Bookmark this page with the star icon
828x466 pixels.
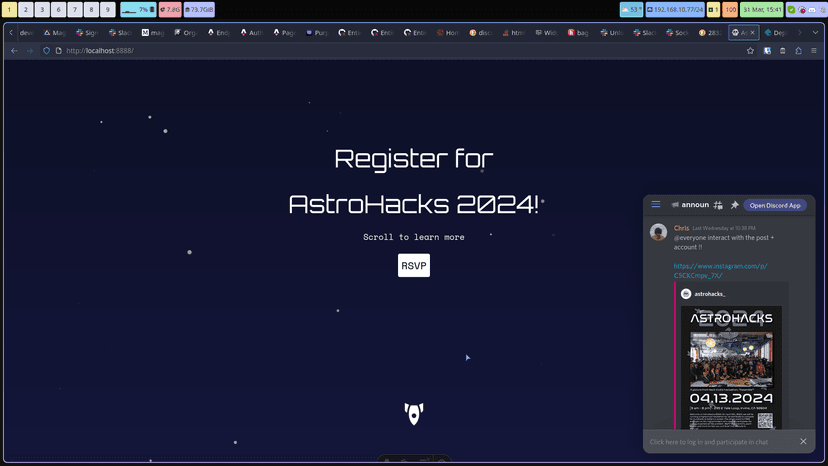click(750, 51)
